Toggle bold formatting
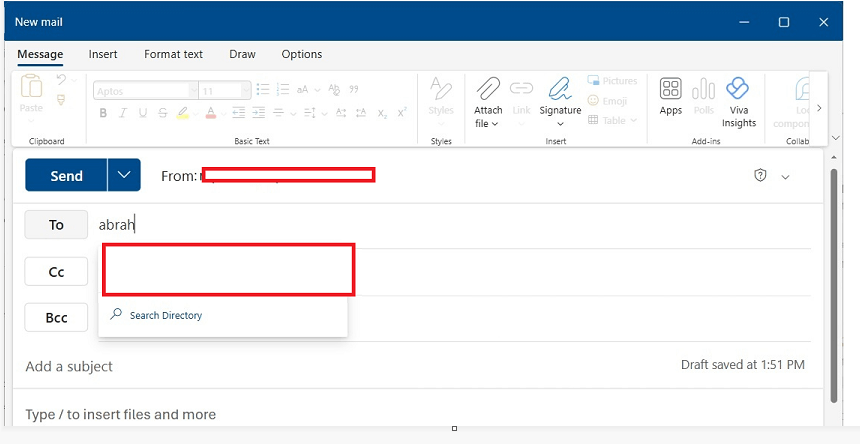860x444 pixels. pos(103,113)
